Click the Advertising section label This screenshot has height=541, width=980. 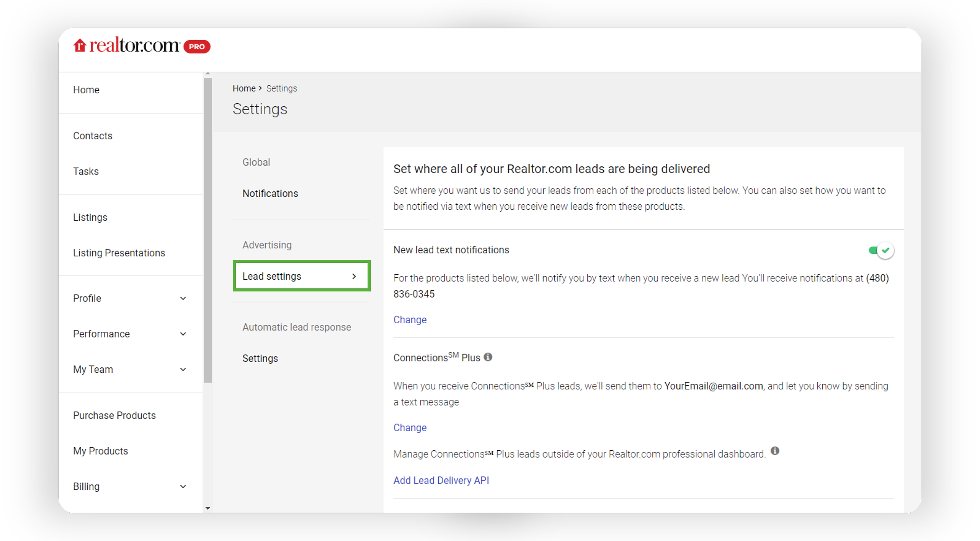(x=267, y=245)
